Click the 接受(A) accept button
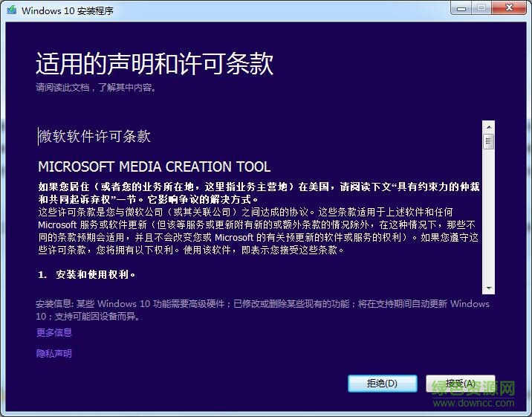Viewport: 532px width, 417px height. point(461,384)
